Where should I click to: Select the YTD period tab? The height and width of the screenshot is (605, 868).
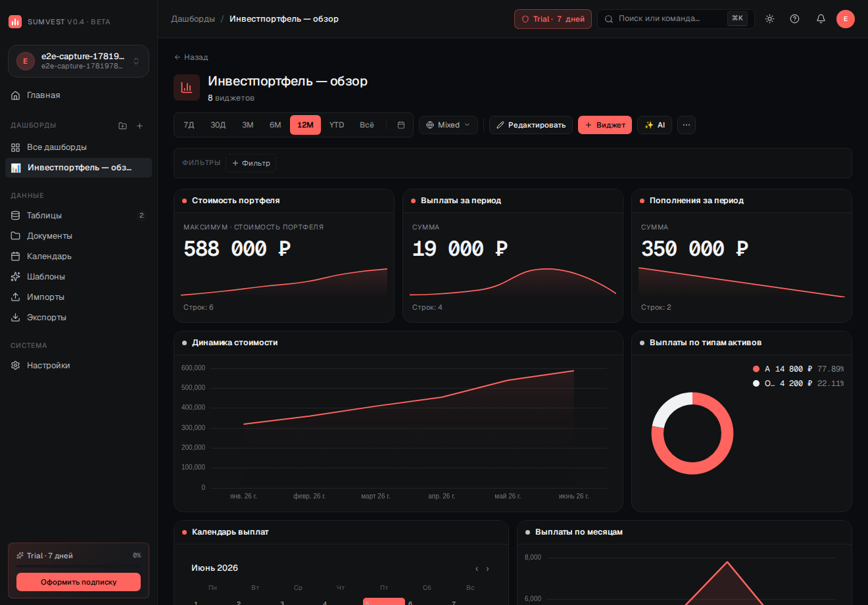pos(337,125)
